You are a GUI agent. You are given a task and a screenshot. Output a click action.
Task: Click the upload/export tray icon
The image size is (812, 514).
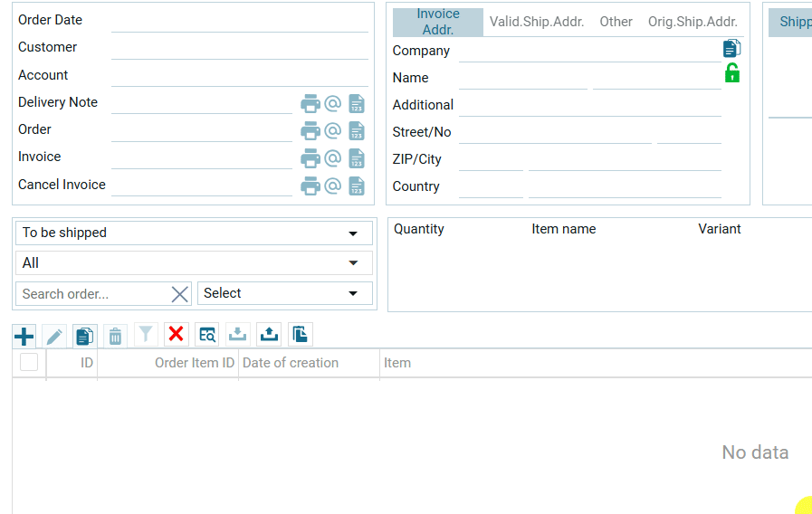click(x=269, y=335)
